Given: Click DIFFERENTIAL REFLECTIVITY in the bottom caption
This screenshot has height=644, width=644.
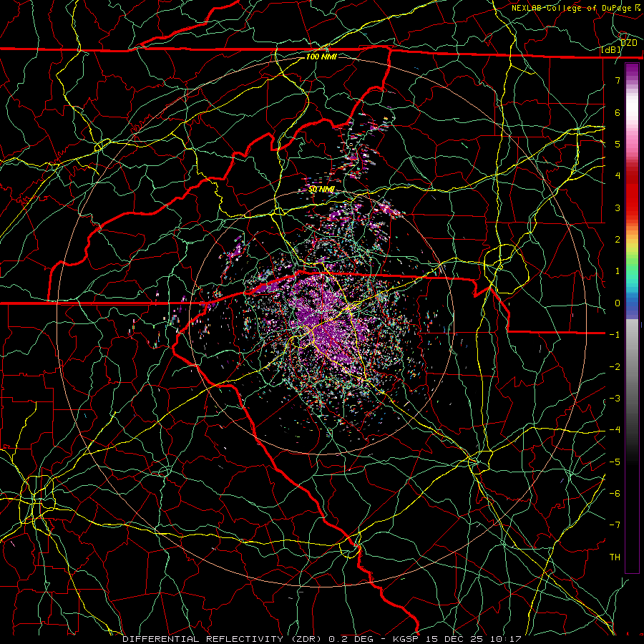Looking at the screenshot, I should [203, 639].
